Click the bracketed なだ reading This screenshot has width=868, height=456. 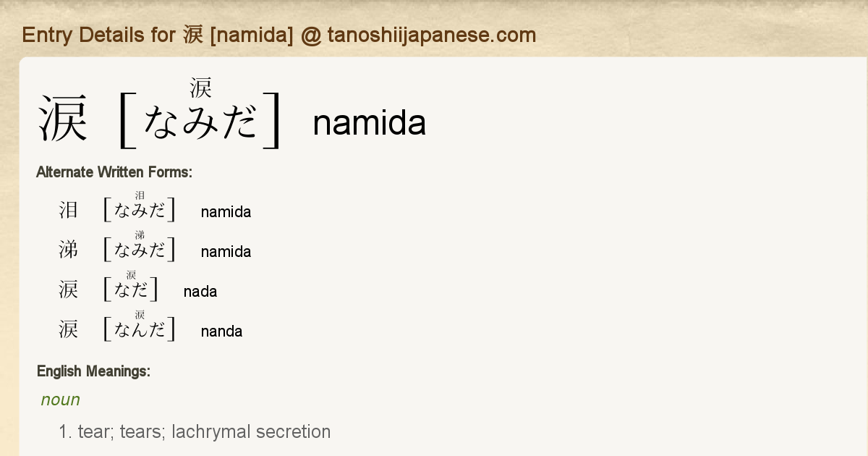click(x=131, y=290)
